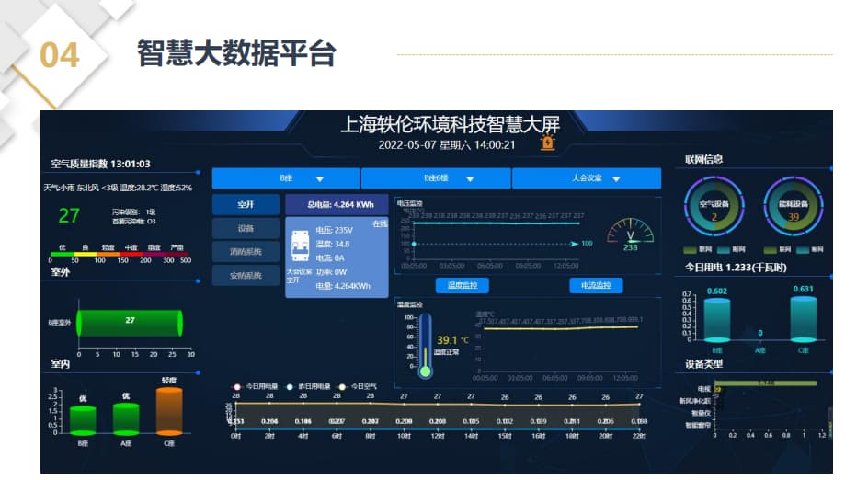Open the B座 building dropdown

coord(286,178)
